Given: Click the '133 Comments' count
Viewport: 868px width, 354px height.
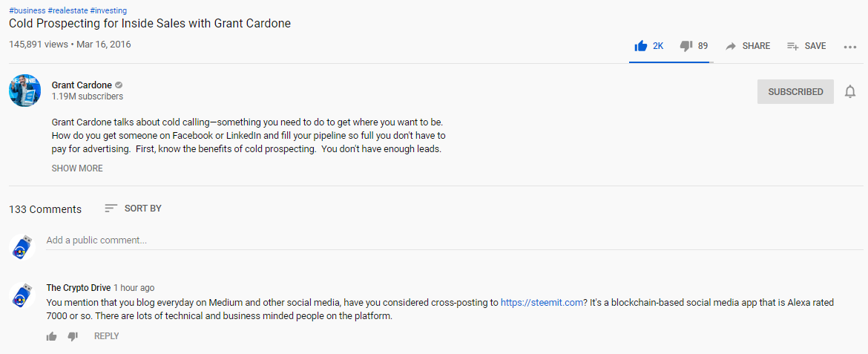Looking at the screenshot, I should [x=45, y=209].
